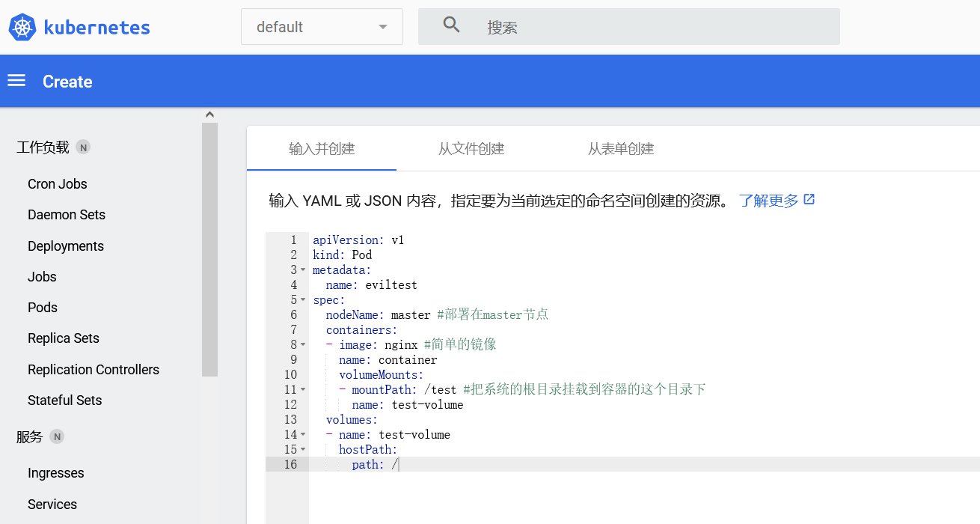Switch to the 从表单创建 tab

tap(621, 149)
